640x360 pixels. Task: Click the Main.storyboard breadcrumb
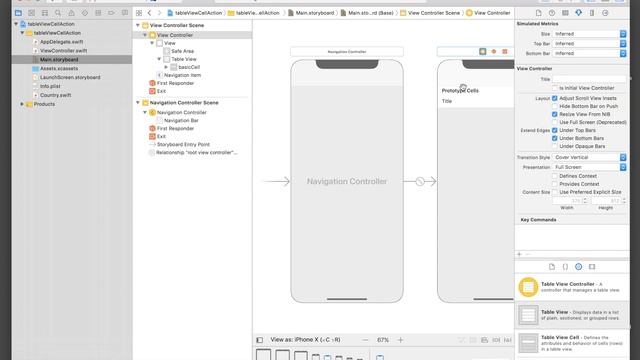[311, 13]
